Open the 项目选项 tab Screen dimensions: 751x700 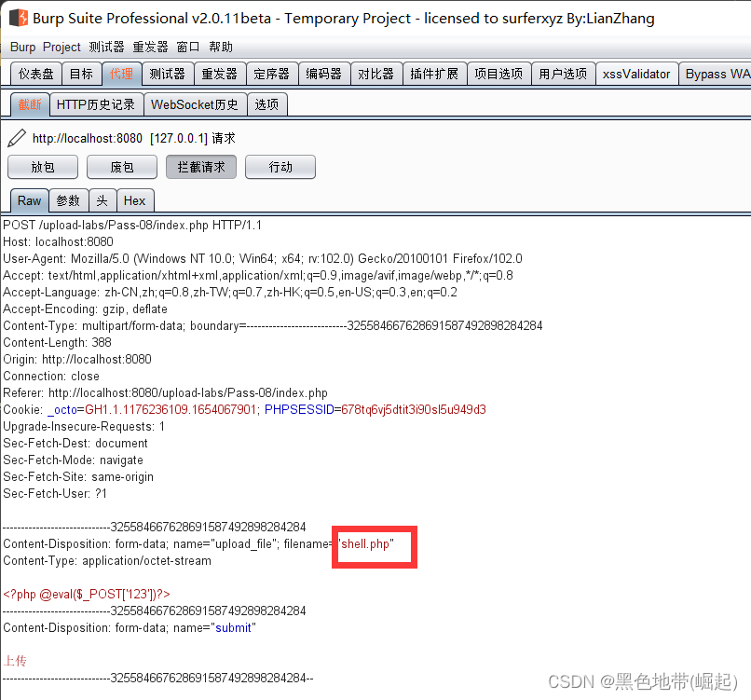tap(498, 74)
